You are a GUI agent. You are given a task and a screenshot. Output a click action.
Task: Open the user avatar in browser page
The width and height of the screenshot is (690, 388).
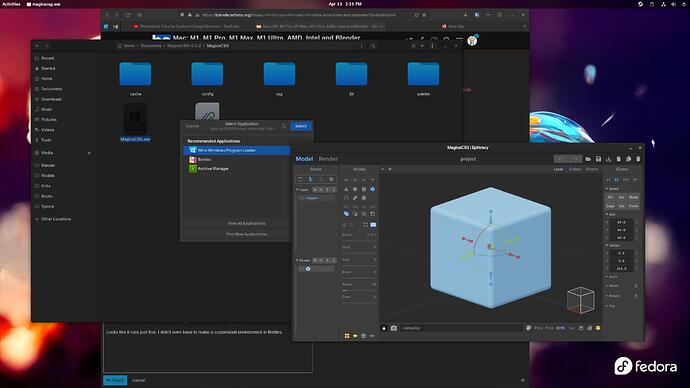tap(472, 41)
